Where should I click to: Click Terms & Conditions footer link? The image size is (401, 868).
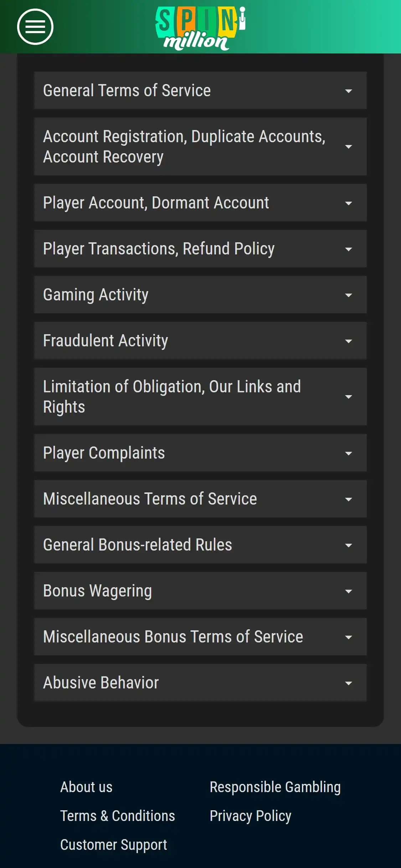[x=117, y=816]
